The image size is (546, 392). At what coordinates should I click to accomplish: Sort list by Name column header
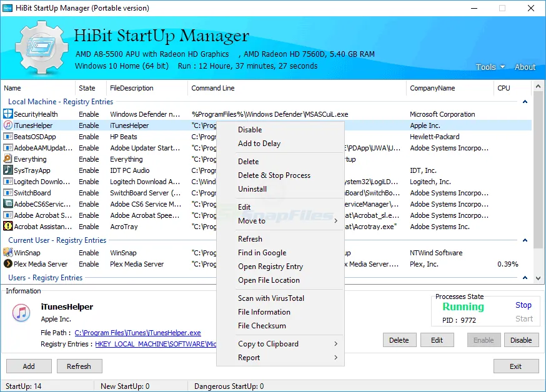[37, 88]
